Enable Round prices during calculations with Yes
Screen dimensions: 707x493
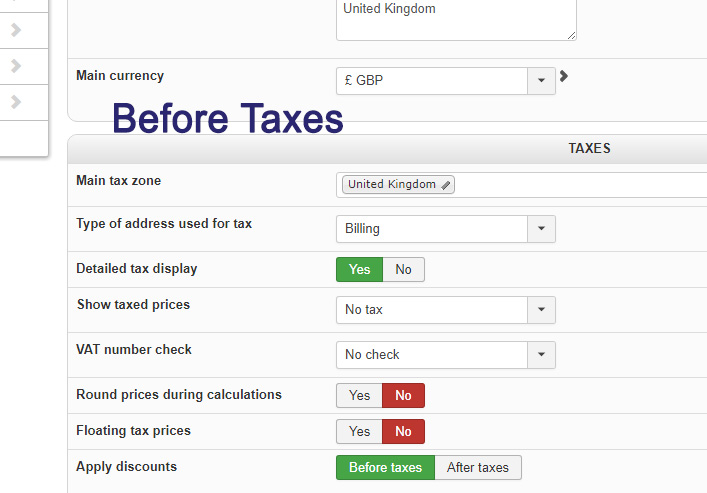[x=359, y=395]
